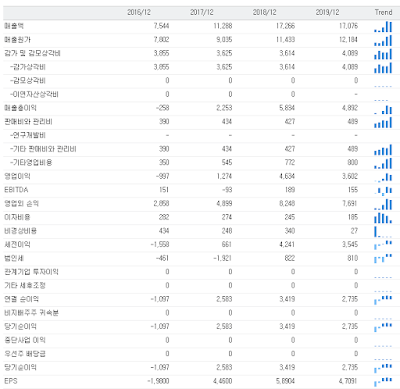Click the 661 value in 세전이익 row

coord(227,245)
